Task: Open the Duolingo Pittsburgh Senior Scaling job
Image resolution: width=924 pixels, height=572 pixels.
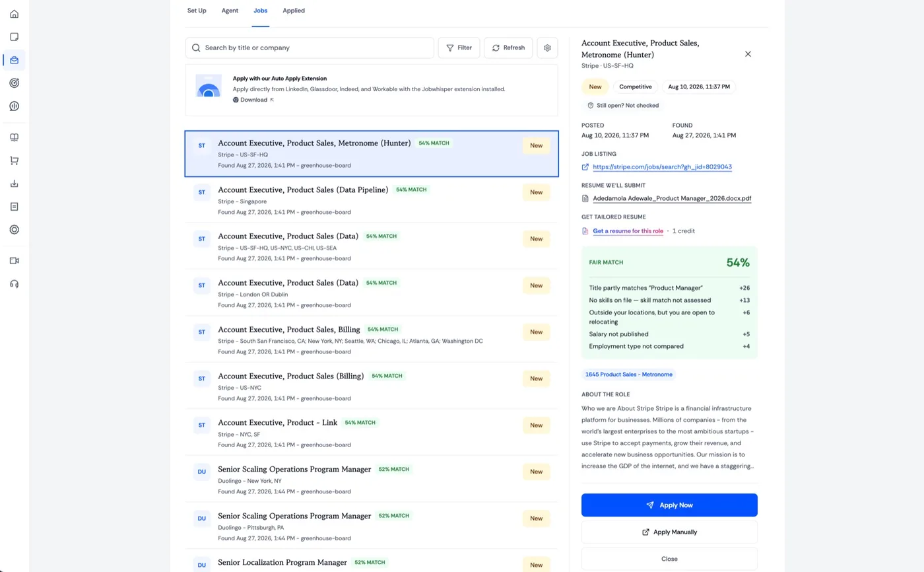Action: pos(372,526)
